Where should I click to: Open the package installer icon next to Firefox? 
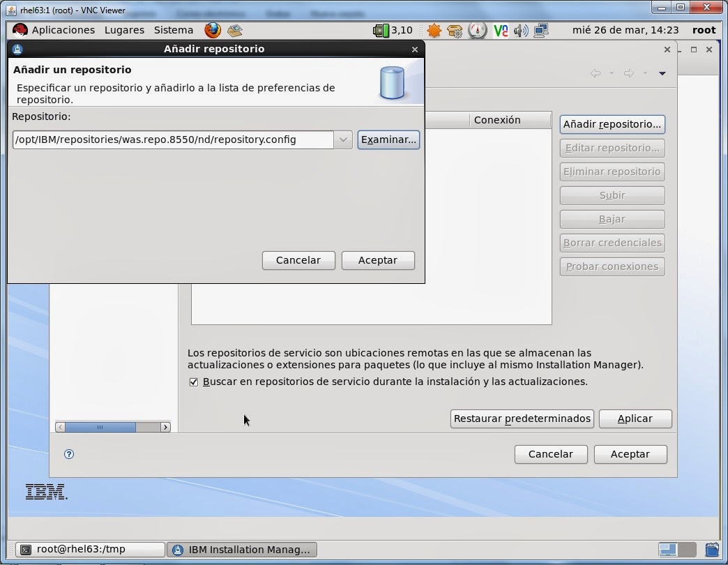pyautogui.click(x=235, y=30)
